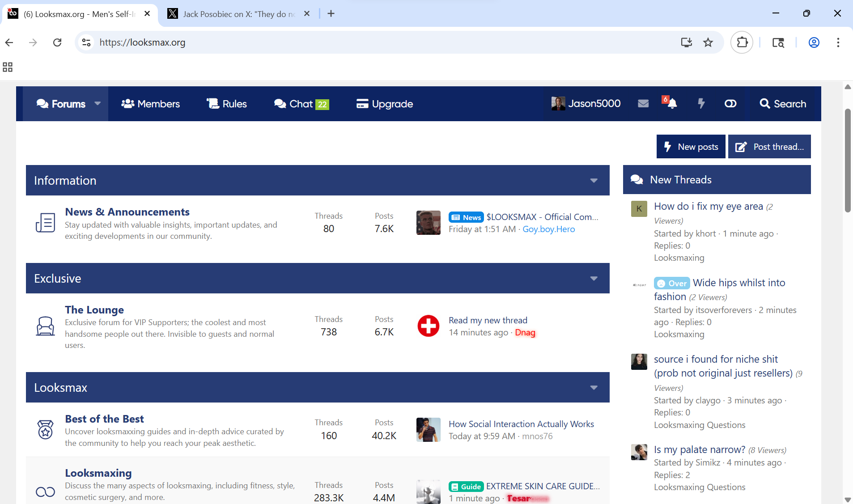This screenshot has width=853, height=504.
Task: Open the envelope inbox icon
Action: click(x=643, y=104)
